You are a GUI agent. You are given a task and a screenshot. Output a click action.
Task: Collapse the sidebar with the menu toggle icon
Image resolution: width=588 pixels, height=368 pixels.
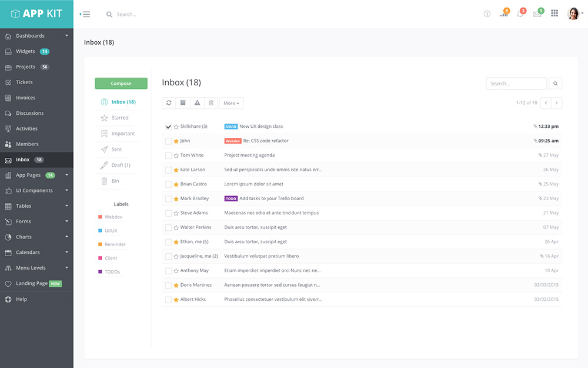[x=85, y=14]
